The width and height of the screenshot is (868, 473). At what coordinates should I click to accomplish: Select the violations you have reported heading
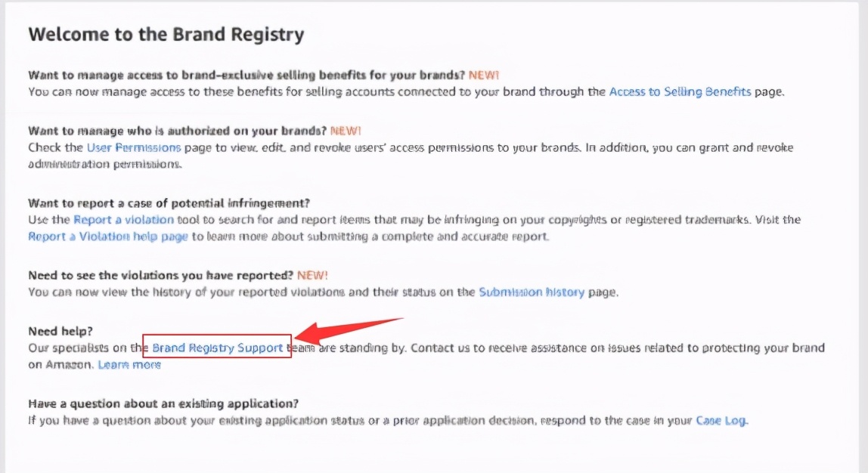160,276
